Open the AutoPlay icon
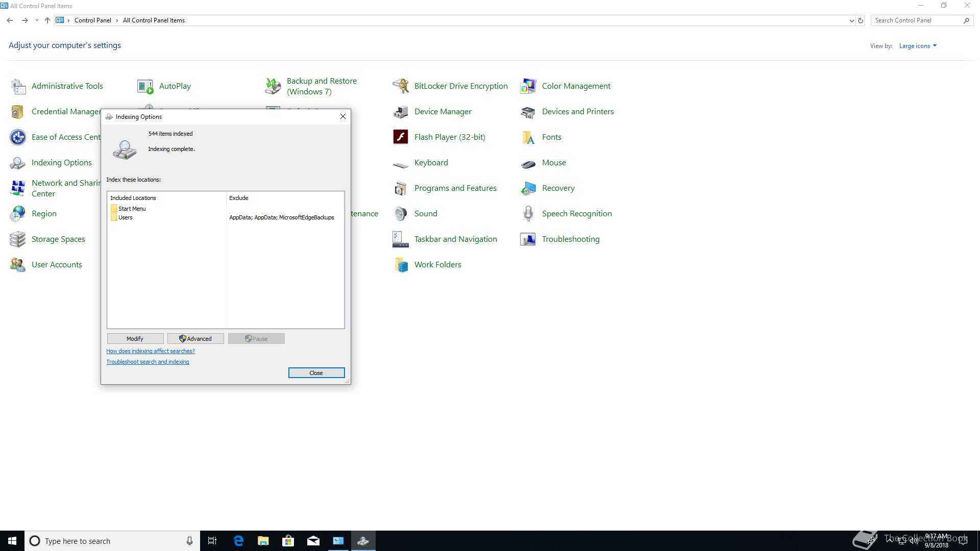980x551 pixels. pos(145,86)
